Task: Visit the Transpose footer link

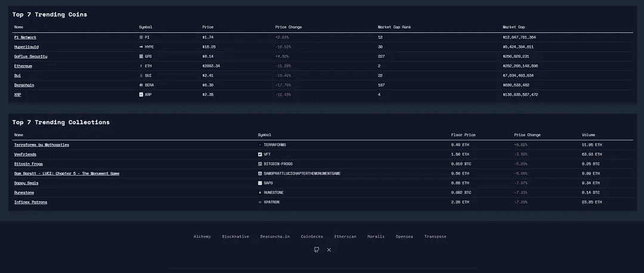Action: click(x=435, y=237)
